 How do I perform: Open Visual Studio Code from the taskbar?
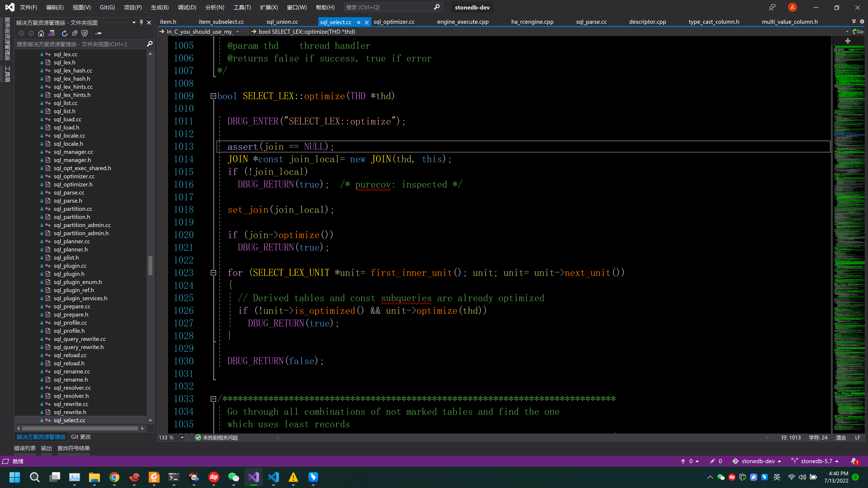[274, 477]
